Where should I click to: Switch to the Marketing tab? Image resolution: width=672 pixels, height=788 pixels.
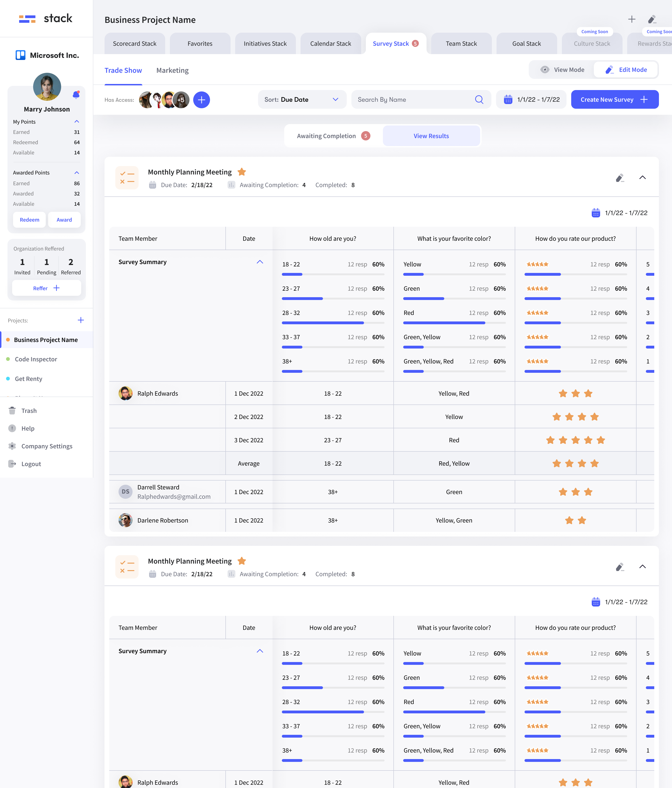click(172, 70)
